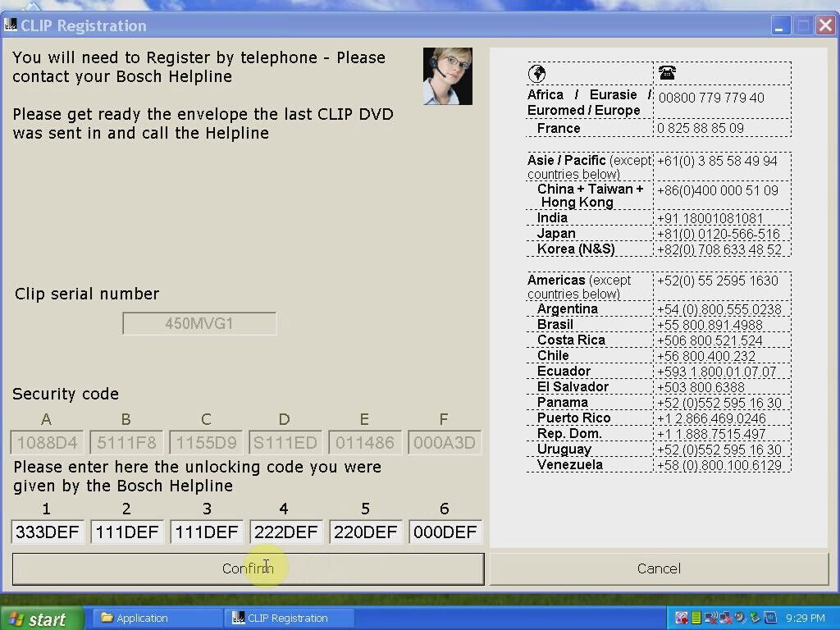Click the CLIP Registration title bar icon
840x630 pixels.
pyautogui.click(x=10, y=25)
